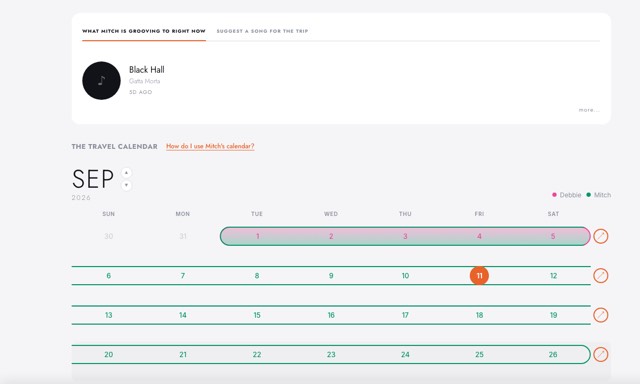Select September 26 on the calendar
The width and height of the screenshot is (640, 384).
tap(553, 355)
